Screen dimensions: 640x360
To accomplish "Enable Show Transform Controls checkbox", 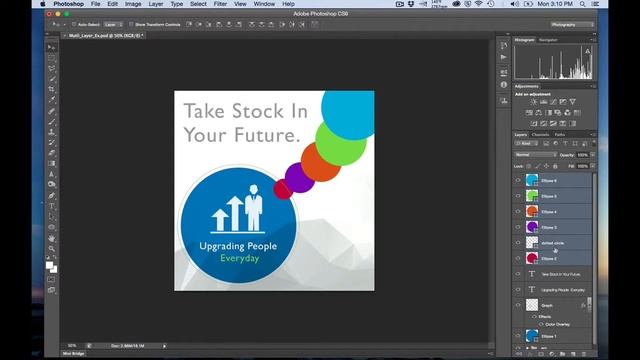I will 131,24.
